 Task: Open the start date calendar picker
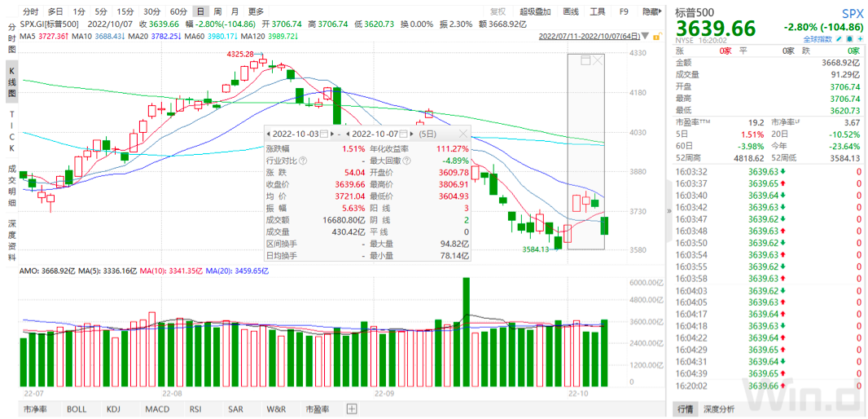tap(323, 134)
